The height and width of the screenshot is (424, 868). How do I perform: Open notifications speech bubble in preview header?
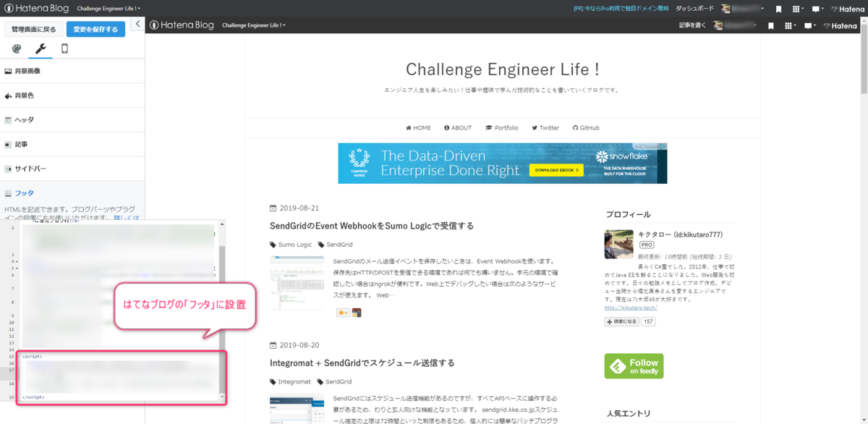[x=810, y=25]
